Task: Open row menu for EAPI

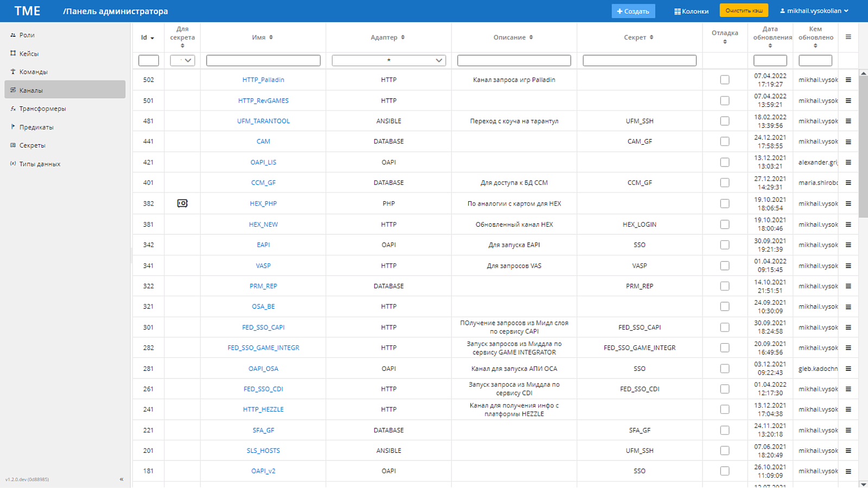Action: click(x=848, y=245)
